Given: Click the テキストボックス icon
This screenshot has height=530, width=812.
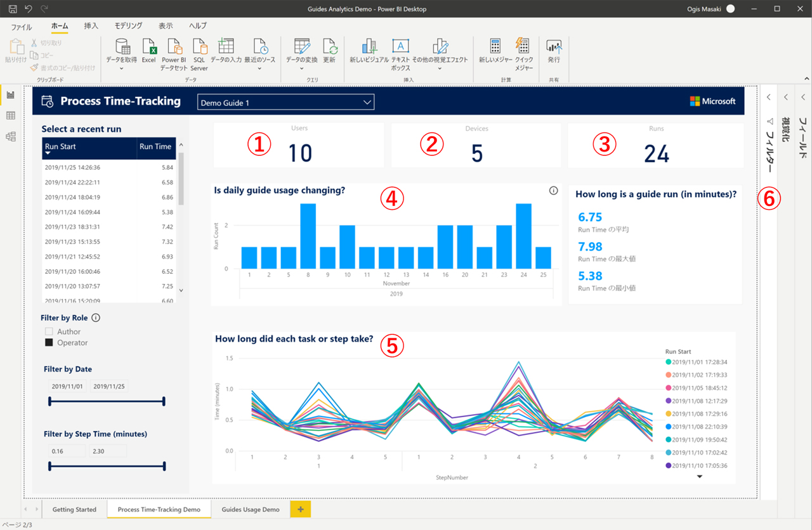Looking at the screenshot, I should point(400,46).
